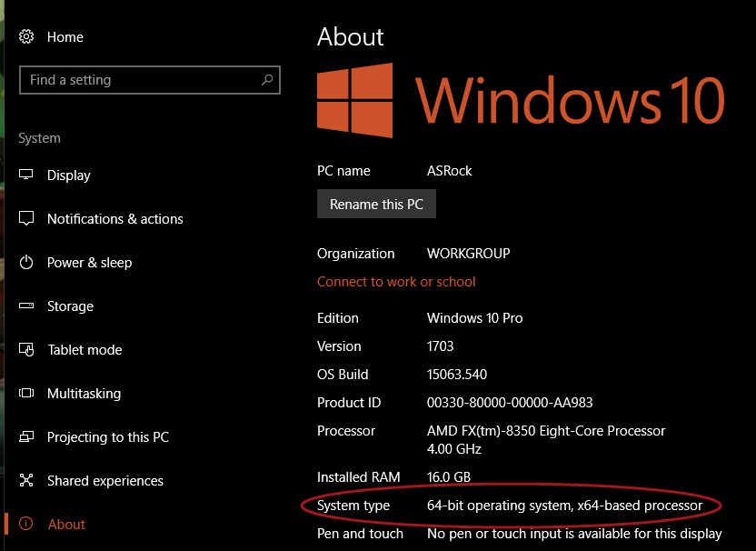The height and width of the screenshot is (551, 756).
Task: Click the search magnifier icon
Action: (x=267, y=80)
